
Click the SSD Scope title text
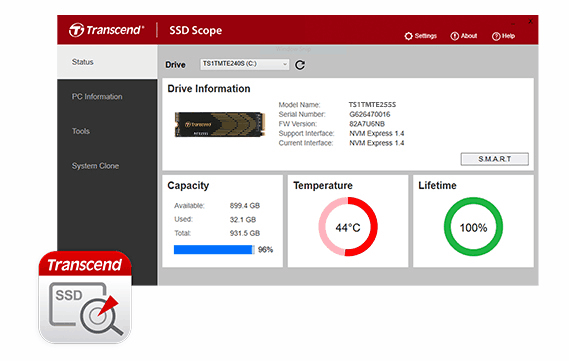pyautogui.click(x=196, y=30)
